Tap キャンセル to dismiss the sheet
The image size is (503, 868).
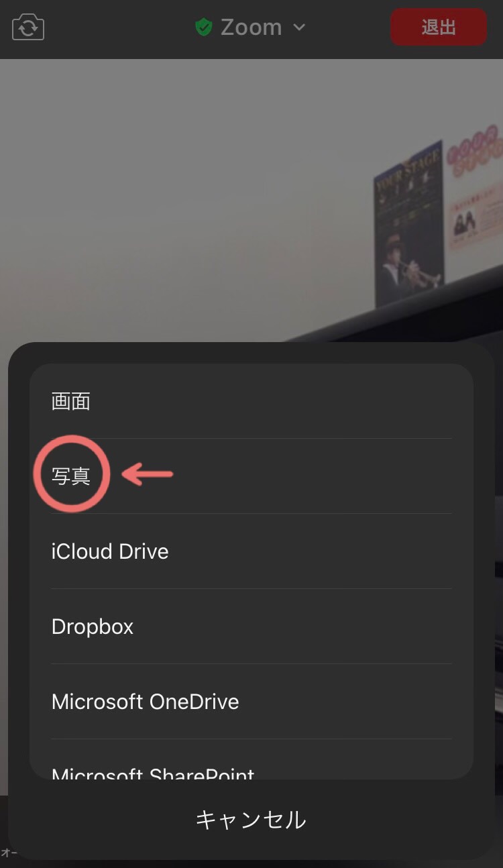(x=251, y=819)
